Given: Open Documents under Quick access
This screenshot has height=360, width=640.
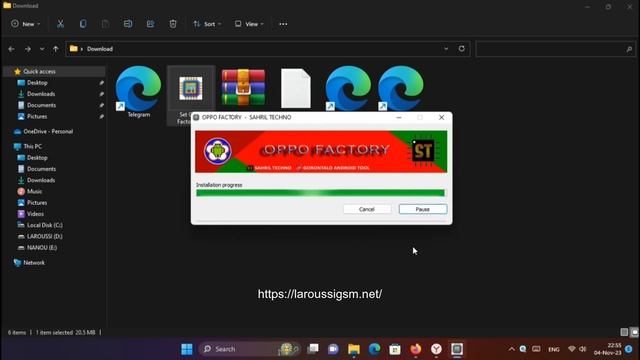Looking at the screenshot, I should point(41,105).
